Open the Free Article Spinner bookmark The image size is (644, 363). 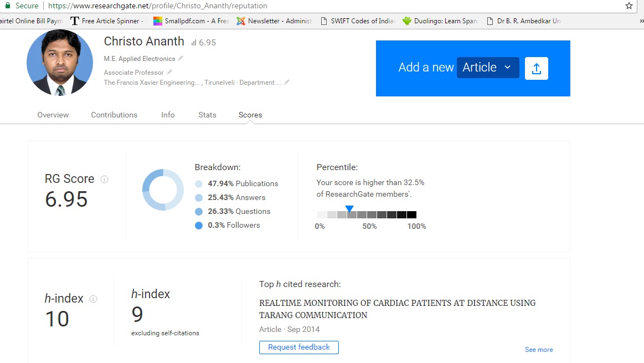(107, 21)
